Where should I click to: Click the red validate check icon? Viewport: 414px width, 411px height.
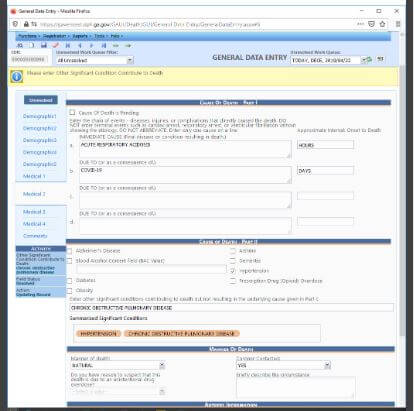56,45
